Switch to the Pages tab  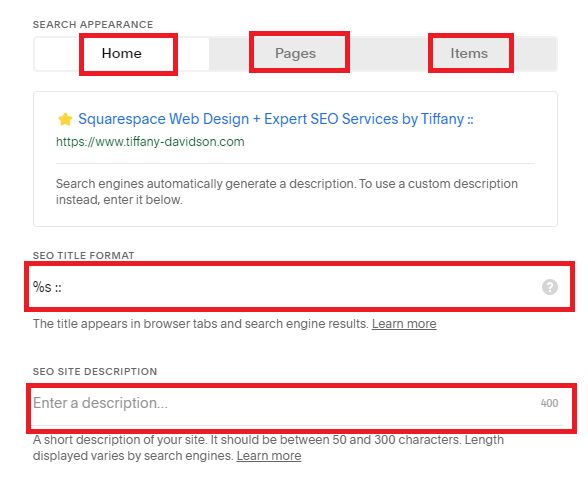click(296, 54)
